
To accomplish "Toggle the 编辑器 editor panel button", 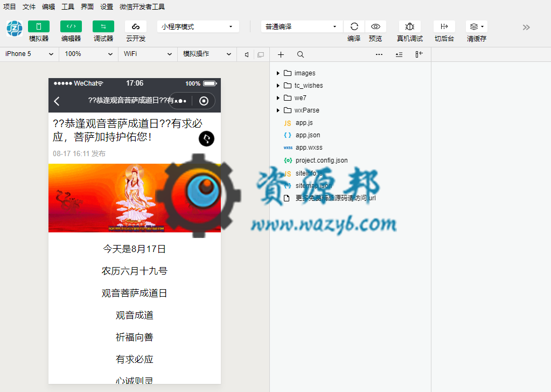I will tap(71, 26).
